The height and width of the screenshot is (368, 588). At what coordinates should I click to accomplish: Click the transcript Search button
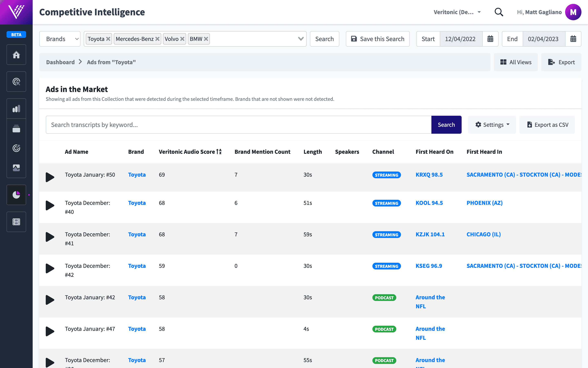[x=446, y=125]
